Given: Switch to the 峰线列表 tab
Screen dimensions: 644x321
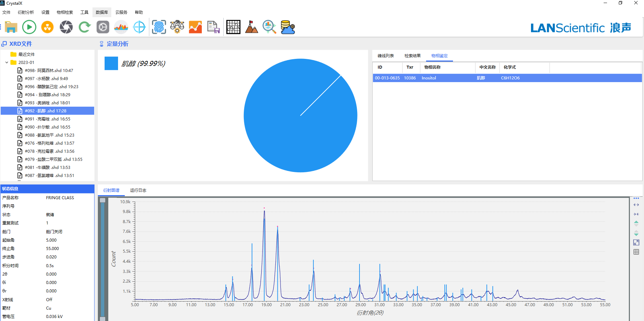Looking at the screenshot, I should point(385,56).
